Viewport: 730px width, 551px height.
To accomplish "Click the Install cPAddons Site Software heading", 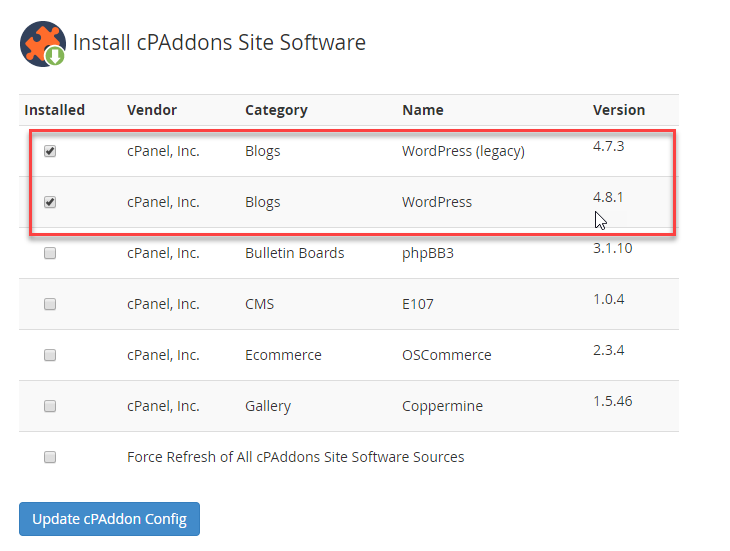I will 219,43.
